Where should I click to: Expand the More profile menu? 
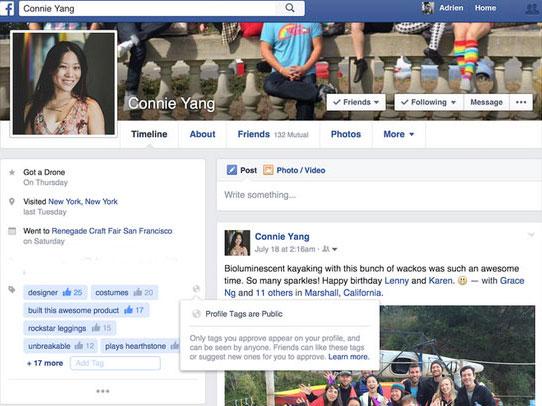399,134
